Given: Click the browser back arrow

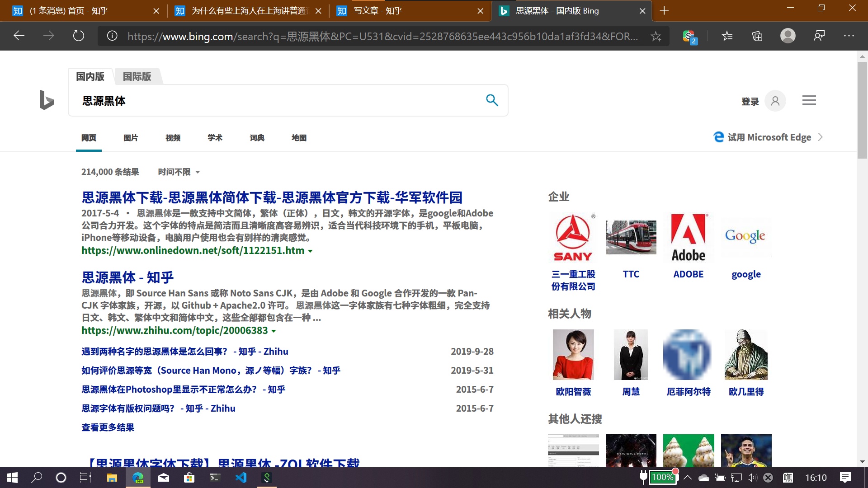Looking at the screenshot, I should pos(19,36).
